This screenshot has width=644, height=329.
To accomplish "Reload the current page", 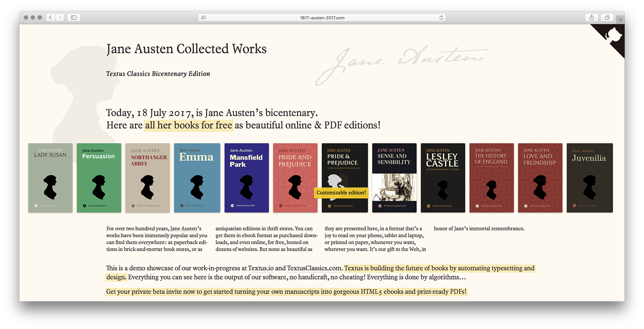I will [x=442, y=18].
